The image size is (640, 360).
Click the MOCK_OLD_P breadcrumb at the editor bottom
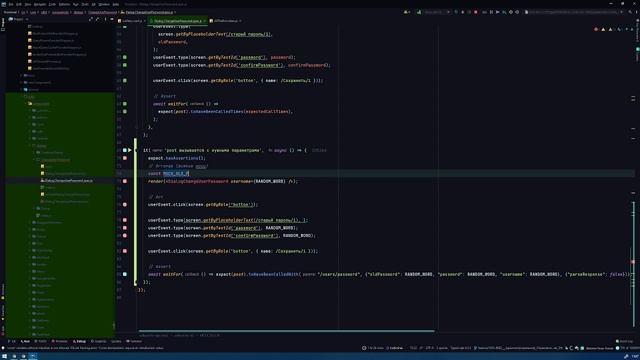[209, 335]
